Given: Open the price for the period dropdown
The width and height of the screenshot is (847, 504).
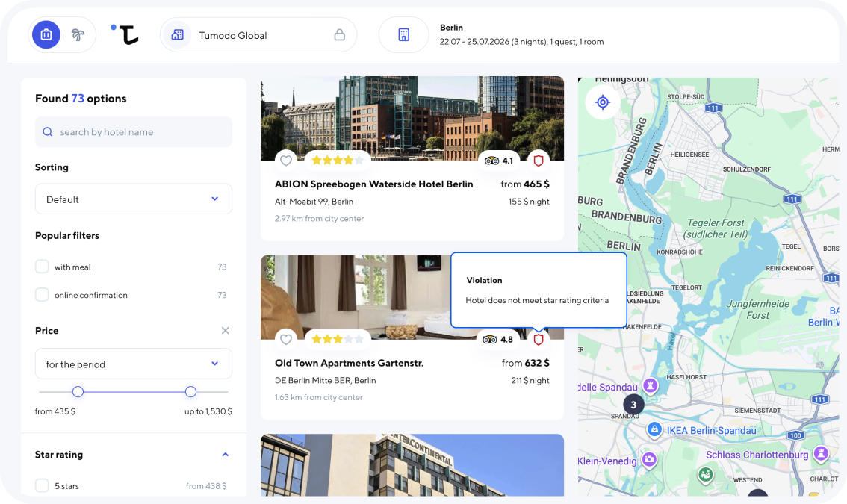Looking at the screenshot, I should 134,364.
